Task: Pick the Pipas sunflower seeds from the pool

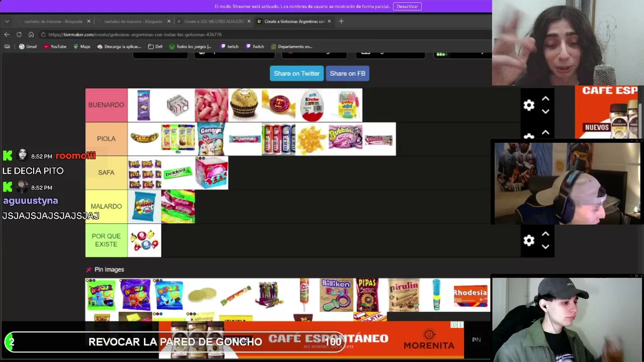Action: click(x=367, y=295)
